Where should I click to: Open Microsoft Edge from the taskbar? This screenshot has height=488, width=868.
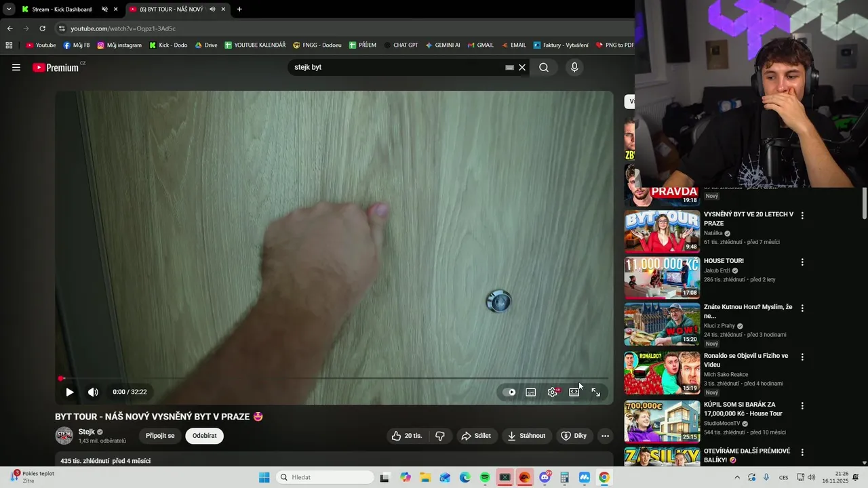click(465, 477)
